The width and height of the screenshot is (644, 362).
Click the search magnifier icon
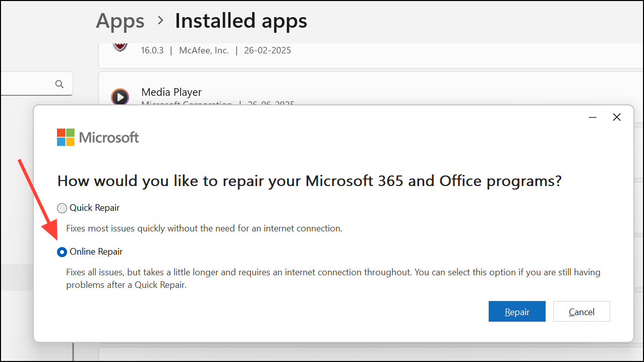(x=60, y=84)
